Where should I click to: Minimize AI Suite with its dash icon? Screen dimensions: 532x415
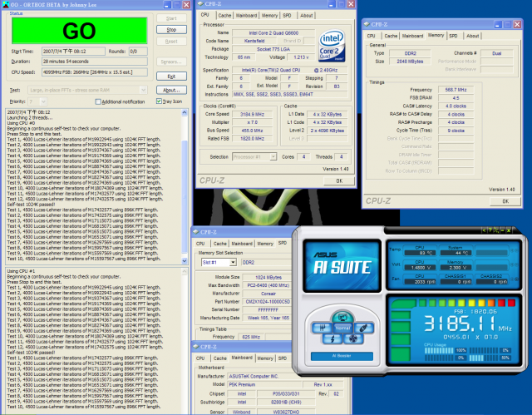click(502, 230)
